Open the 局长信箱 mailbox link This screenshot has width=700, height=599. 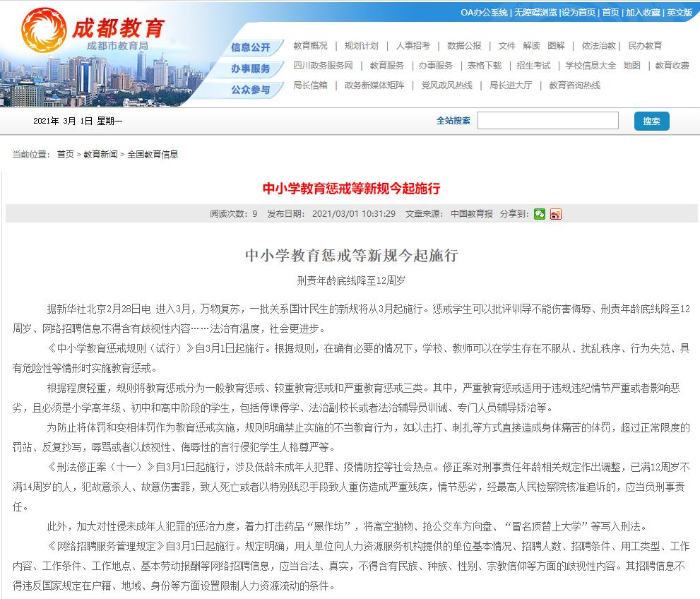(x=312, y=88)
